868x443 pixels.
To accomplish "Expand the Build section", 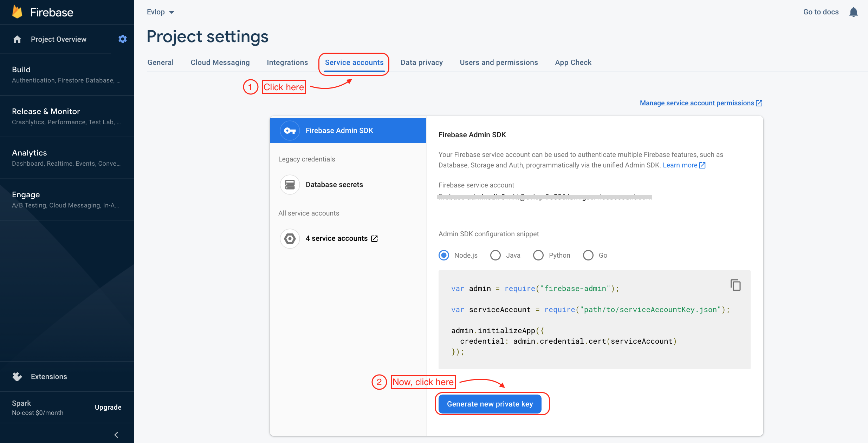I will click(67, 75).
